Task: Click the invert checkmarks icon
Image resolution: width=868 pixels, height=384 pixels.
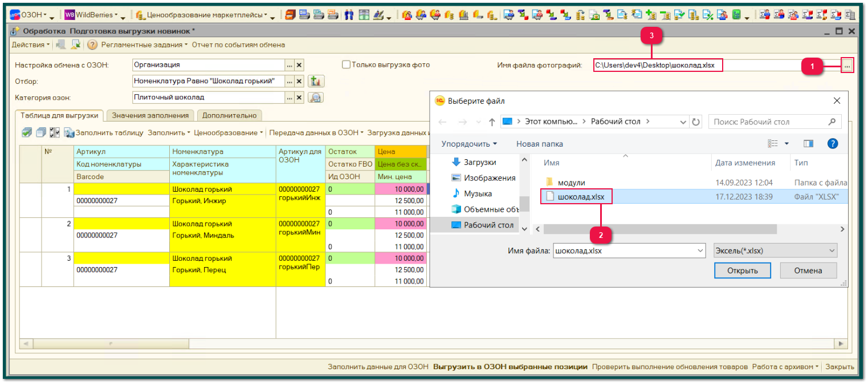Action: click(55, 132)
